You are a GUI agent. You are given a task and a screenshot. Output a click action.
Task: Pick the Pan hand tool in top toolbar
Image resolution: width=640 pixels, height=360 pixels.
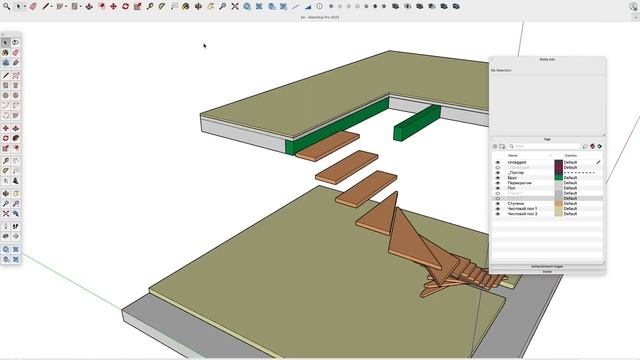210,7
